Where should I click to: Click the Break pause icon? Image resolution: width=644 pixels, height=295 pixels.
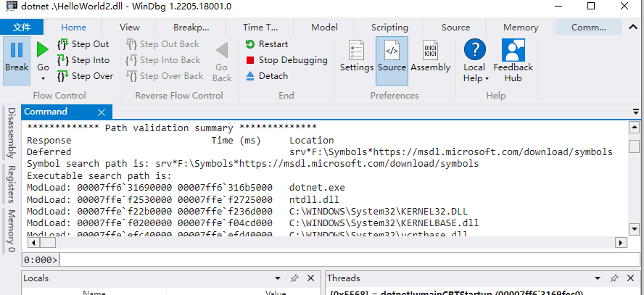(17, 50)
